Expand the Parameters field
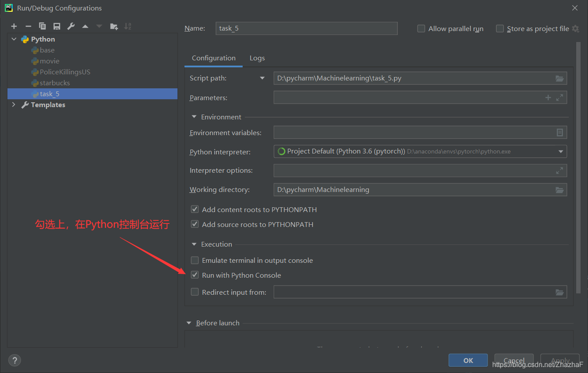 coord(560,98)
